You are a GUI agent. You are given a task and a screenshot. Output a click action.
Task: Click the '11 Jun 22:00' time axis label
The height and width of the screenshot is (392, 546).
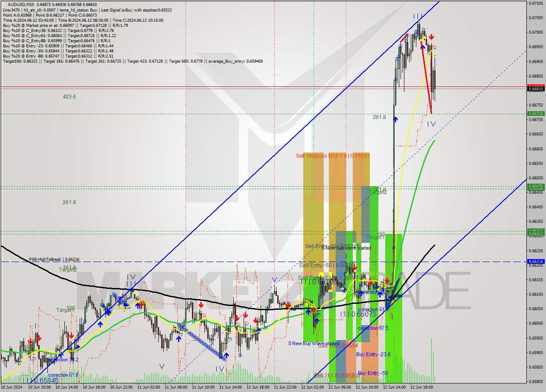[285, 388]
